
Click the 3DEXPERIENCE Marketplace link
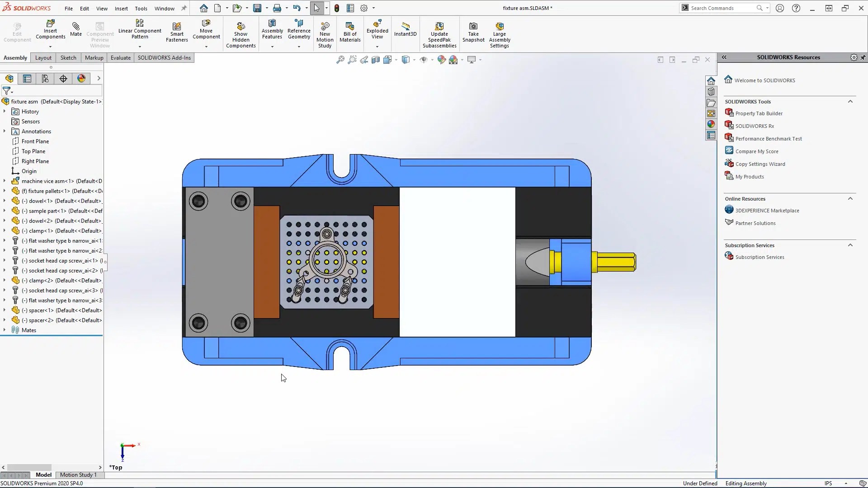(x=767, y=211)
